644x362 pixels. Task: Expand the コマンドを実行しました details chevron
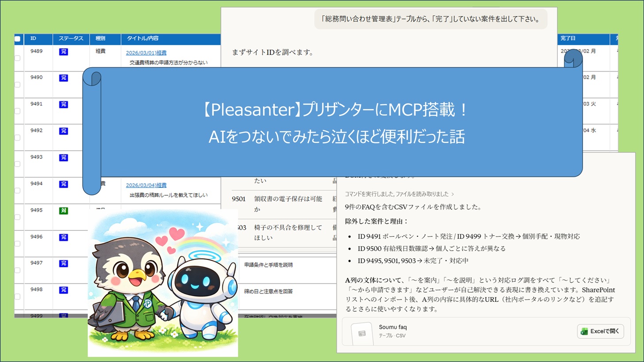coord(452,194)
